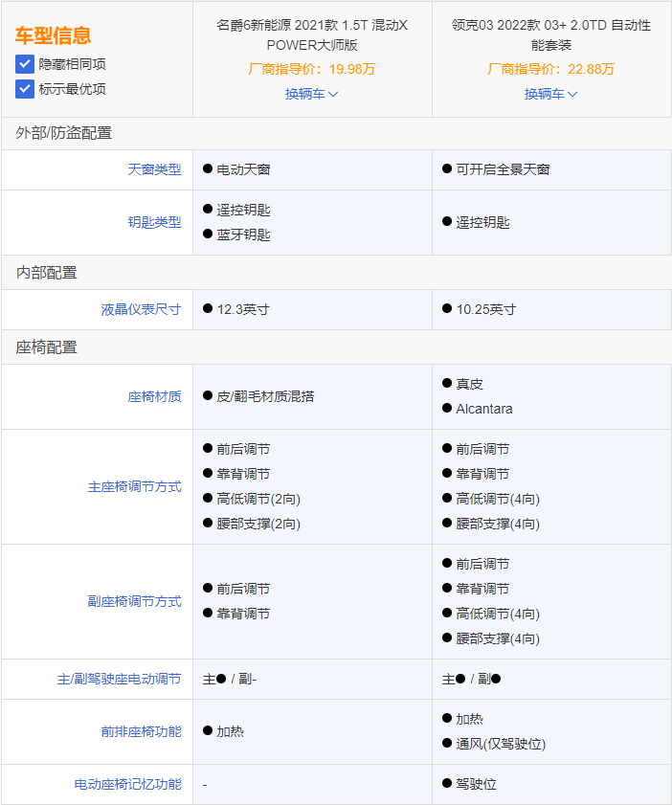
Task: Open the 钥匙类型 parameter link
Action: 154,222
